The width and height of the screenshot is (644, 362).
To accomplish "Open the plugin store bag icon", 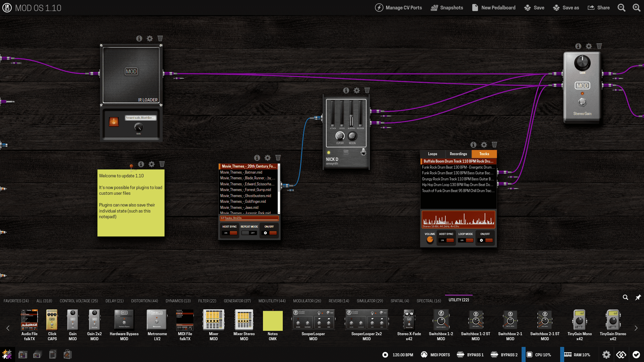I will [x=67, y=354].
